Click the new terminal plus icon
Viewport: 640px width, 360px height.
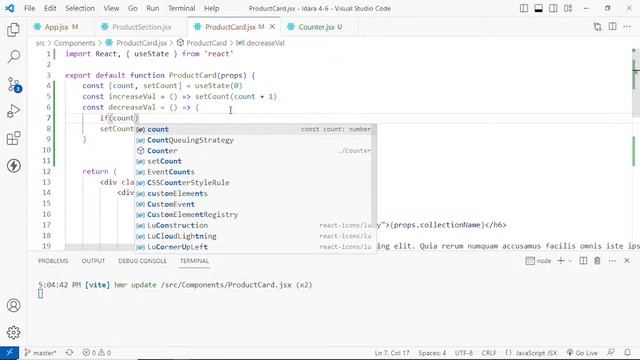pyautogui.click(x=561, y=261)
